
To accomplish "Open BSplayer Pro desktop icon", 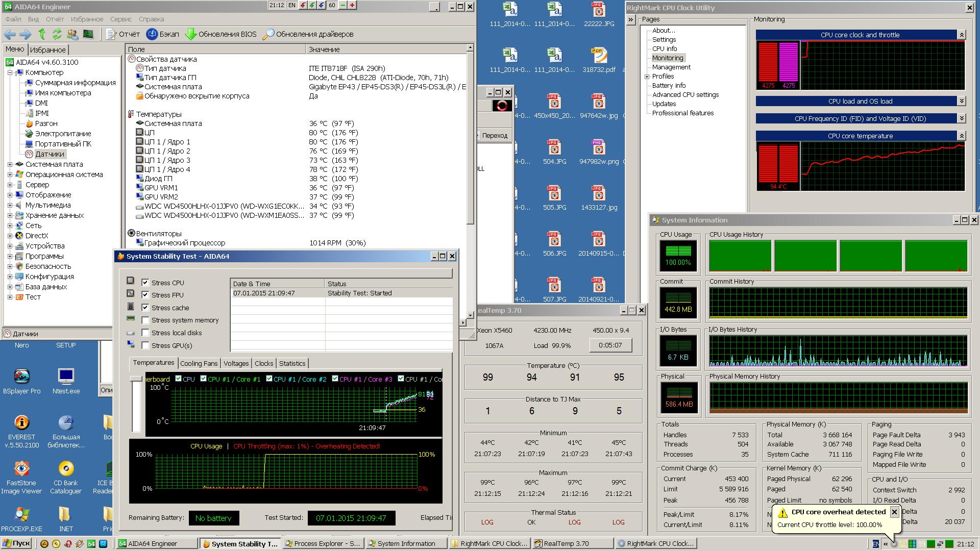I will (21, 377).
